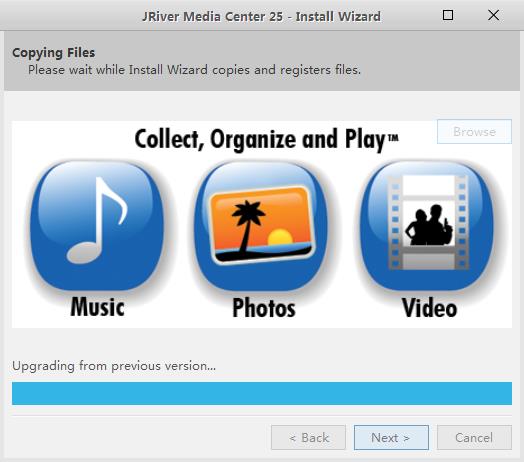Click the Music note icon
This screenshot has height=462, width=524.
pos(97,226)
